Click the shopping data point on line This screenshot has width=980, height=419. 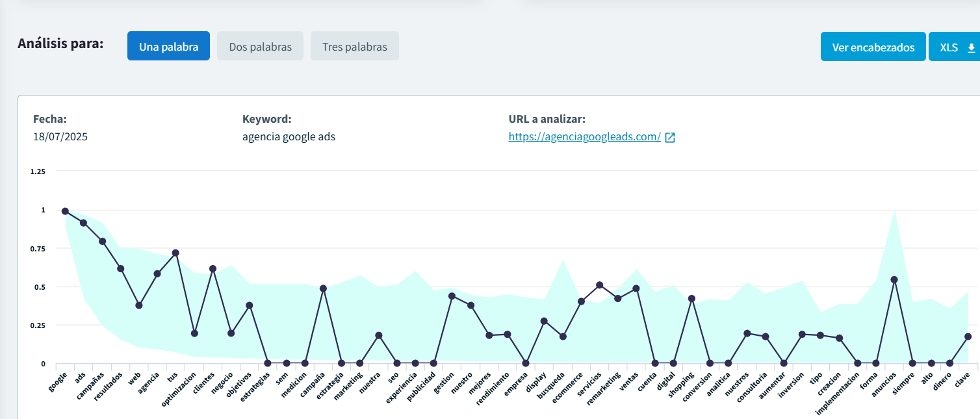691,299
